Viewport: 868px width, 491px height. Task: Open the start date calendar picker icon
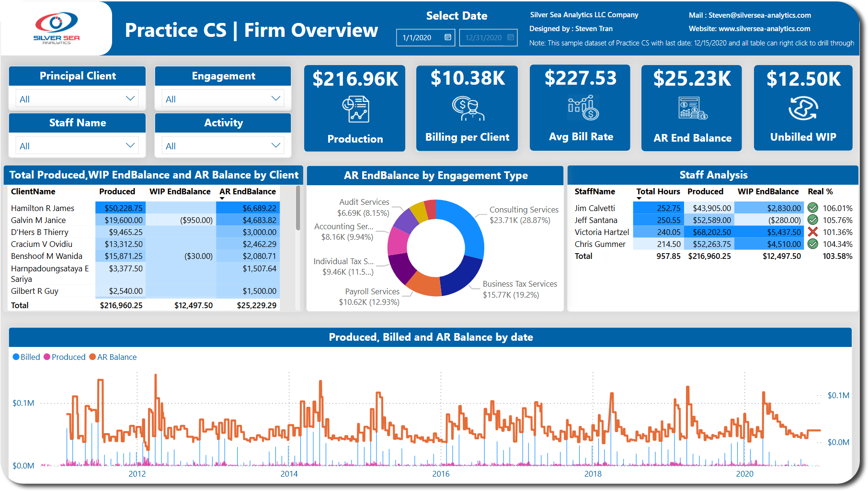point(448,37)
